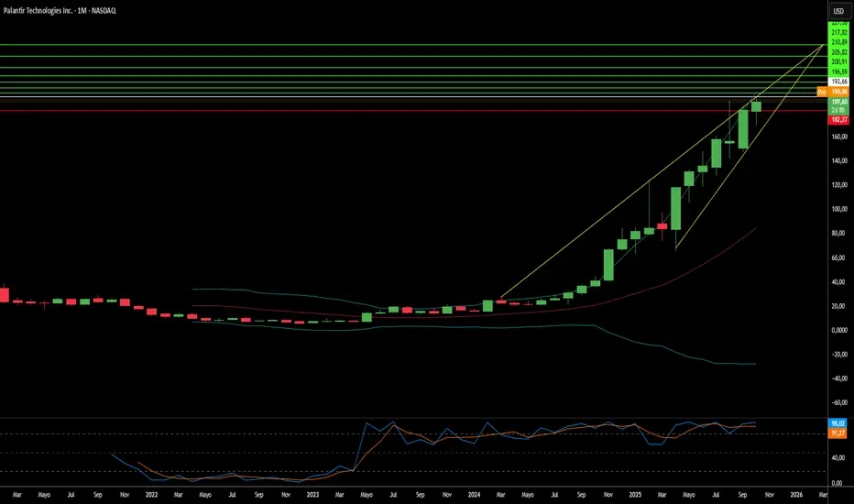Click the 2025 label on time axis
The width and height of the screenshot is (854, 504).
(x=635, y=495)
